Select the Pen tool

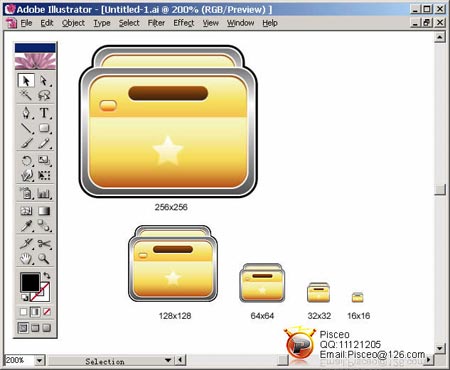tap(26, 113)
